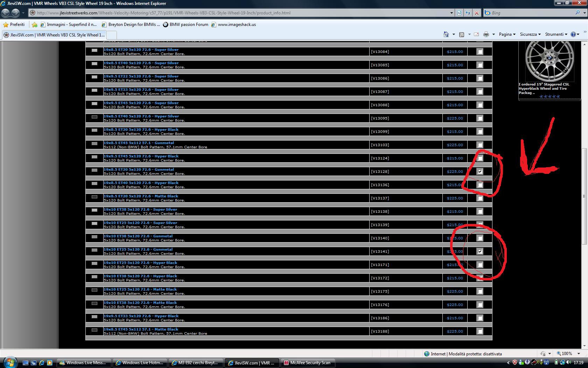This screenshot has width=588, height=368.
Task: Switch to Windows Live Messenger taskbar item
Action: 84,363
